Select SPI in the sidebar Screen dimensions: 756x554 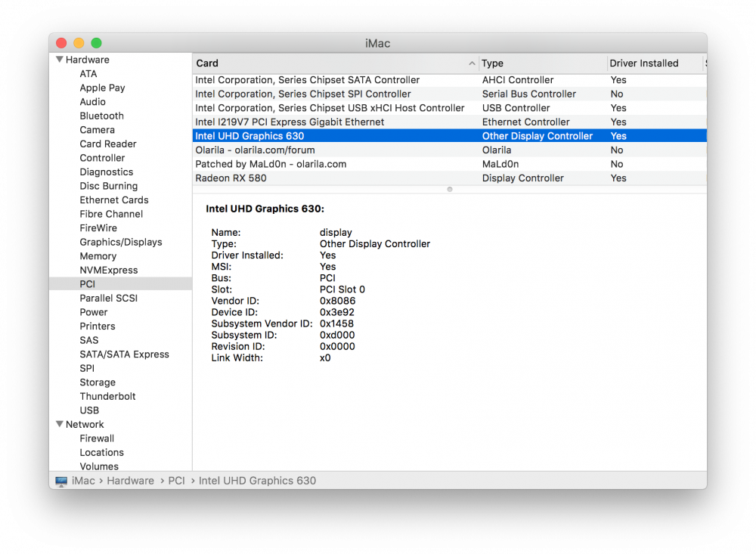point(87,368)
